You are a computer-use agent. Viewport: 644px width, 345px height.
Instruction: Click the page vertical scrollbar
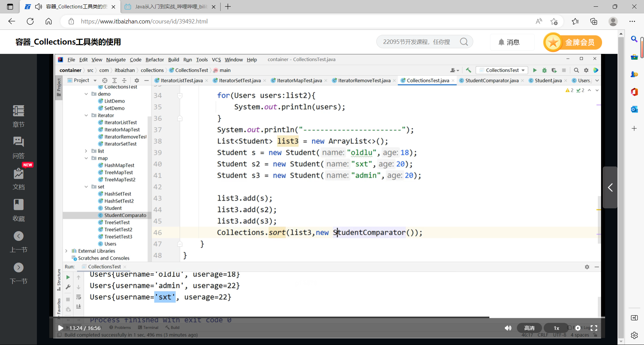[621, 188]
